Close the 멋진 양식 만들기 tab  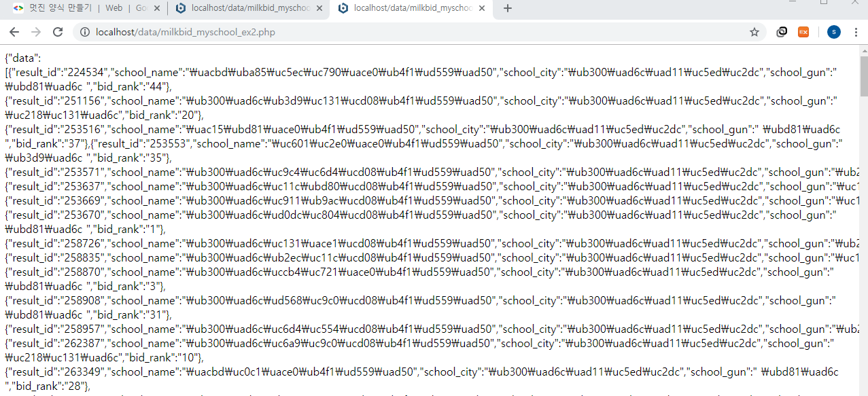coord(157,8)
